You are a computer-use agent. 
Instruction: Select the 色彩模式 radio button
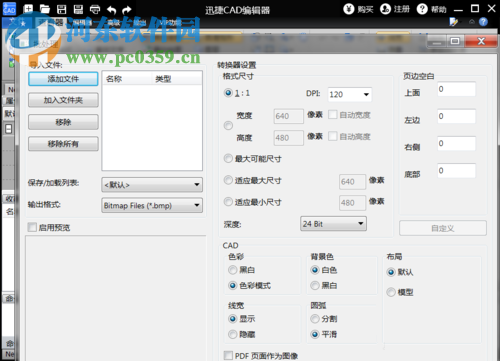(233, 285)
